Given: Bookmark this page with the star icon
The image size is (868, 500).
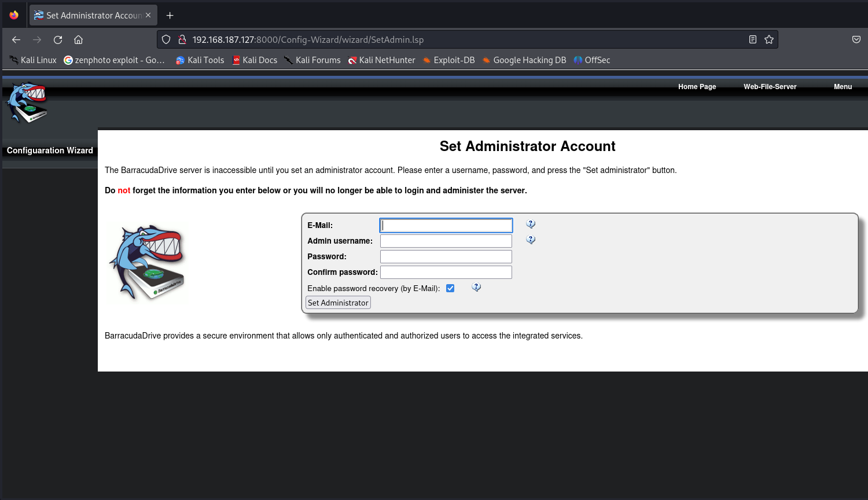Looking at the screenshot, I should 769,40.
